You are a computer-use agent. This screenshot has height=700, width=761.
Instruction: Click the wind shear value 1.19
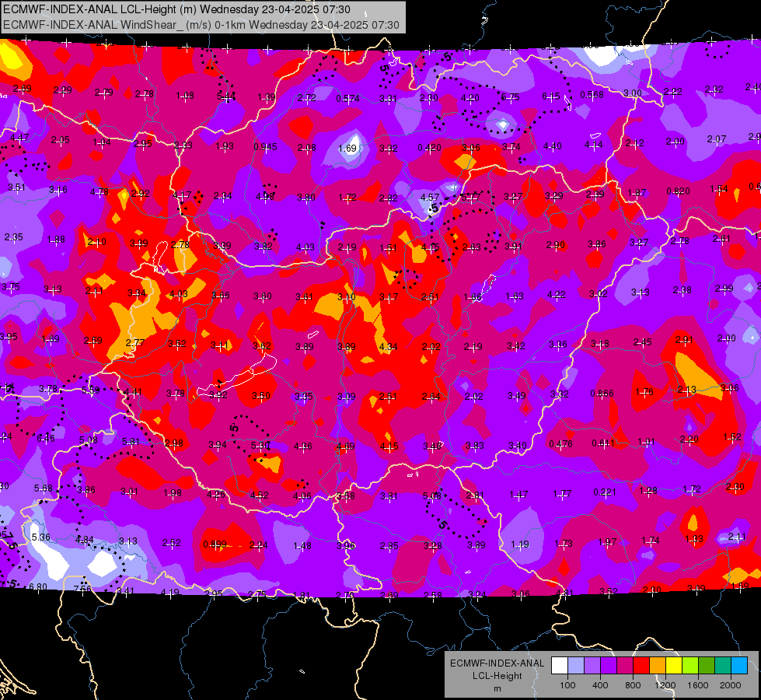pyautogui.click(x=519, y=544)
